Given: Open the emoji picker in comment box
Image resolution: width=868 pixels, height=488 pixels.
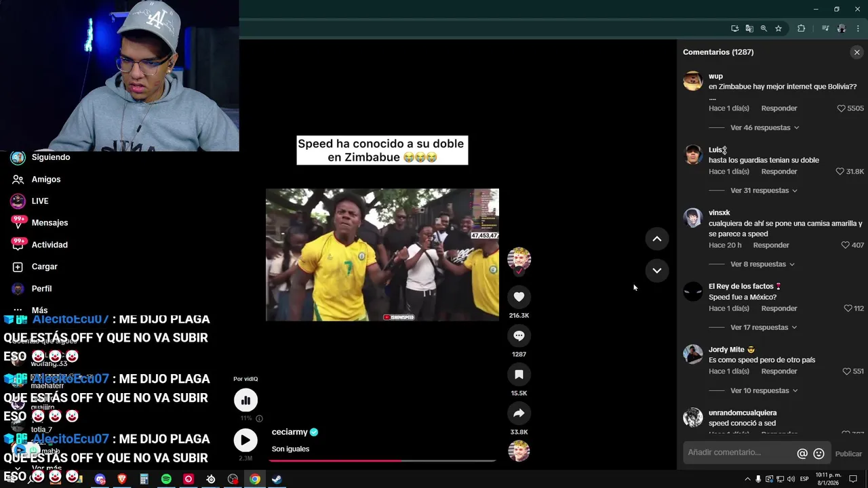Looking at the screenshot, I should point(818,453).
